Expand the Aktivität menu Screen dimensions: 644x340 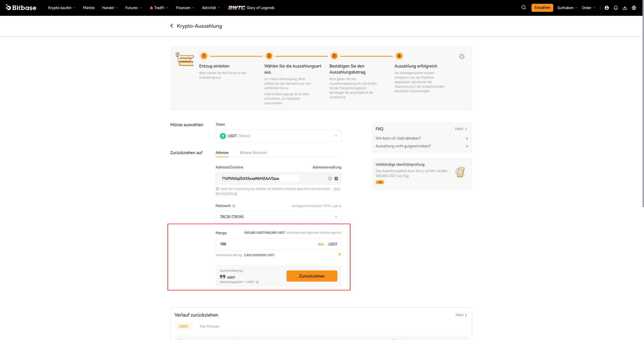coord(211,8)
